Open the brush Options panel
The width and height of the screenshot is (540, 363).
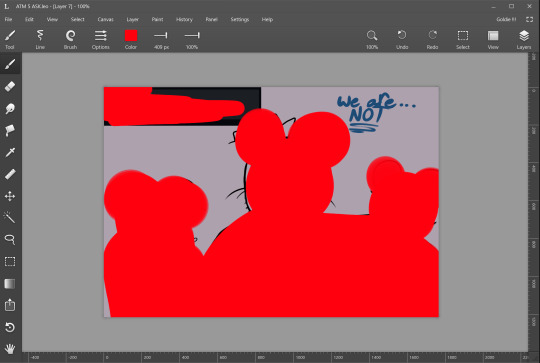point(101,39)
